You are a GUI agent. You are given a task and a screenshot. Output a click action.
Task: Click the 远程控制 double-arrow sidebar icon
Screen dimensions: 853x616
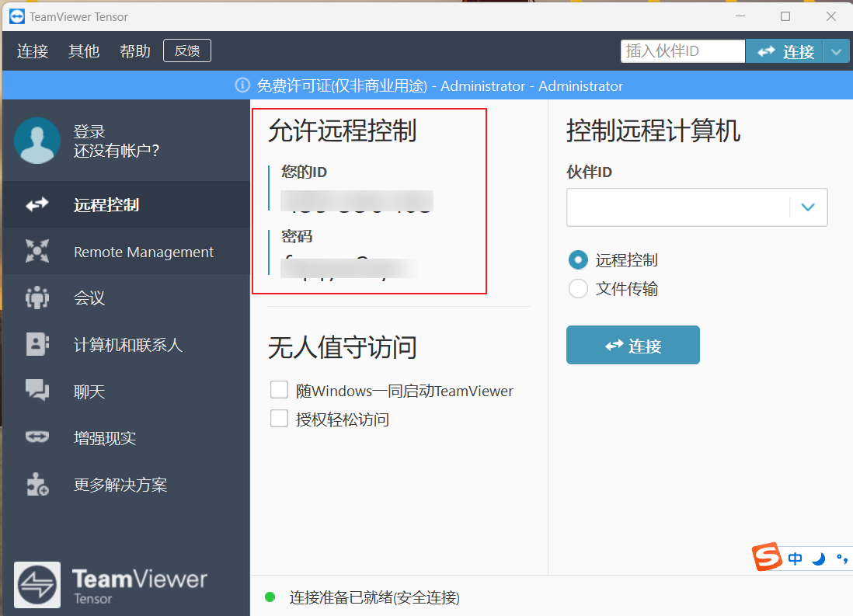(x=37, y=204)
